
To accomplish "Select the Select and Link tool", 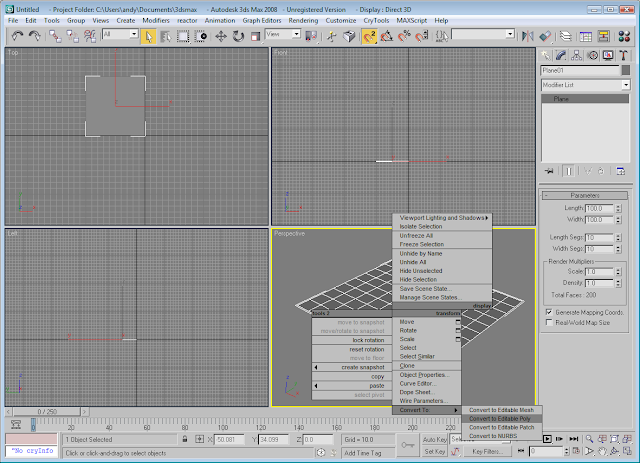I will (x=55, y=36).
